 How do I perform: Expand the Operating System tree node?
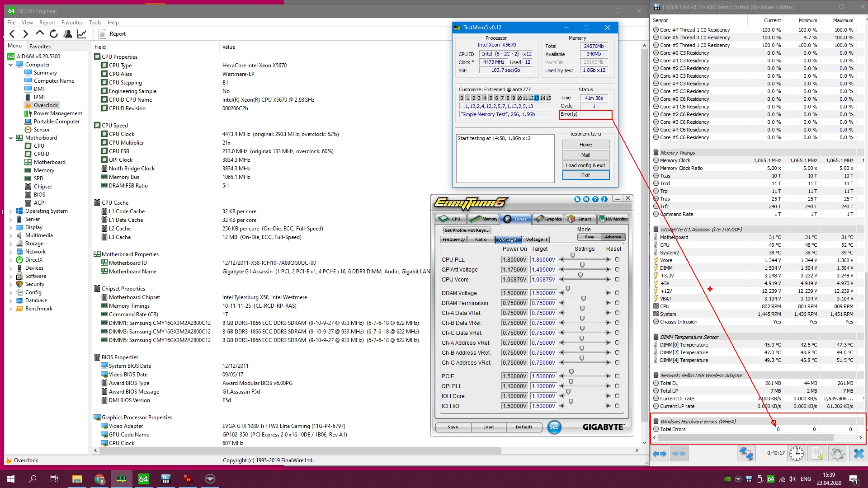click(x=11, y=211)
